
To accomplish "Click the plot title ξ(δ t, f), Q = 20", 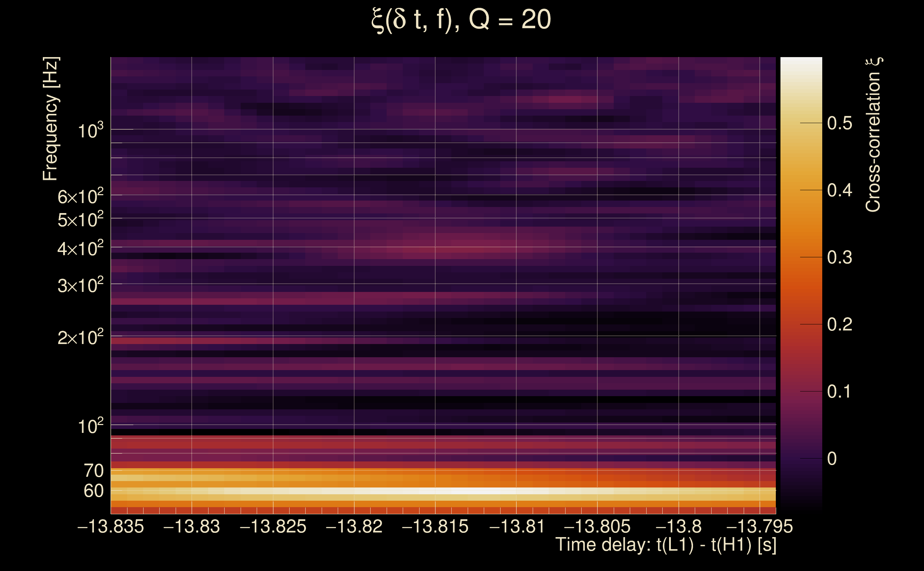I will point(461,20).
